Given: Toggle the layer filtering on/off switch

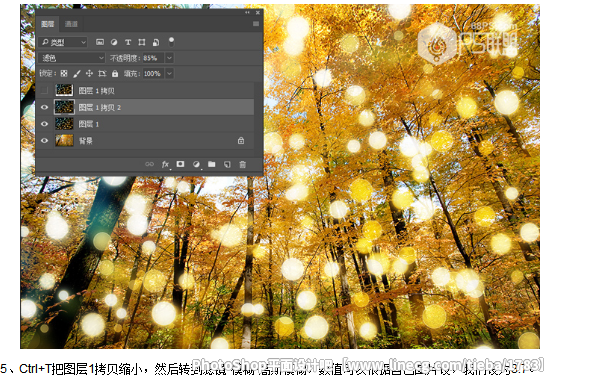Looking at the screenshot, I should (171, 41).
